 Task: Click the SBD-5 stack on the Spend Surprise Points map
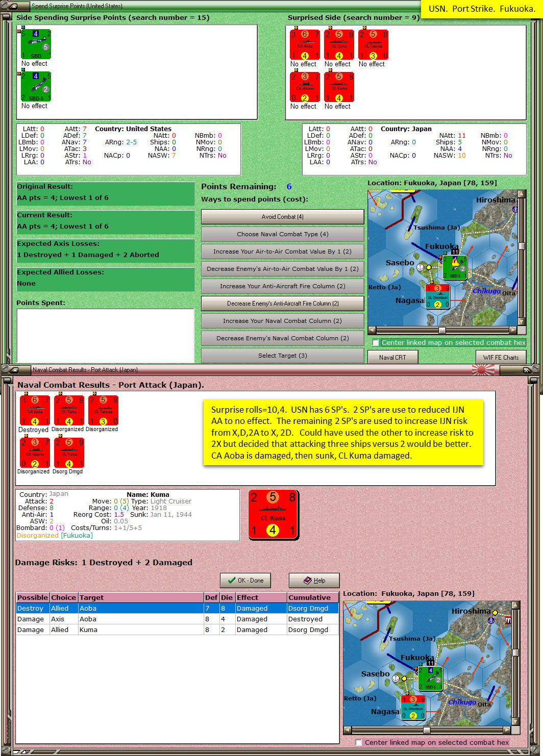tap(455, 267)
